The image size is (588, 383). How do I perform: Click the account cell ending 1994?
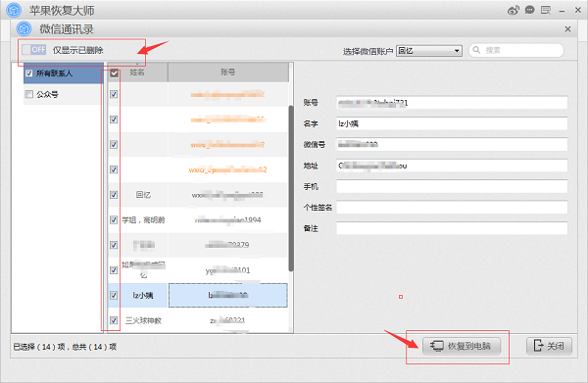(x=228, y=220)
